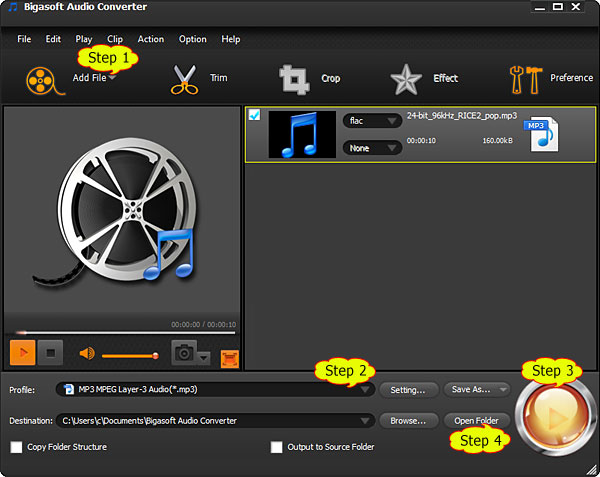Click the volume speaker icon
Image resolution: width=600 pixels, height=477 pixels.
[x=87, y=353]
